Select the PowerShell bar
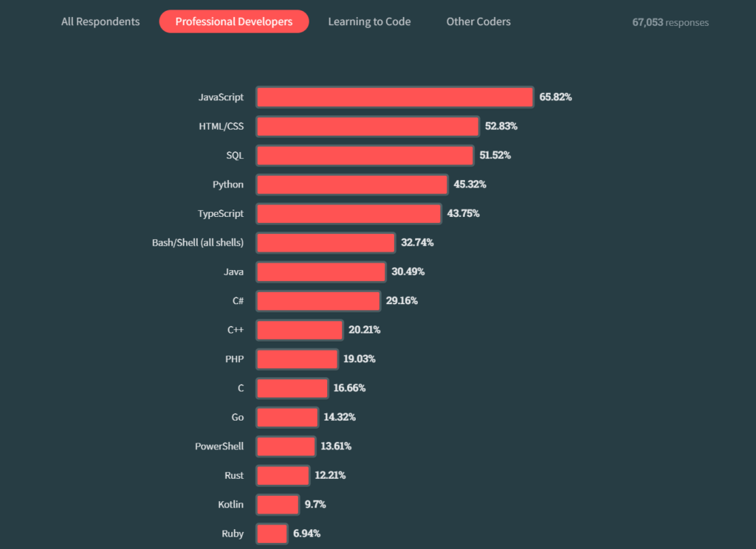The width and height of the screenshot is (756, 549). point(286,446)
